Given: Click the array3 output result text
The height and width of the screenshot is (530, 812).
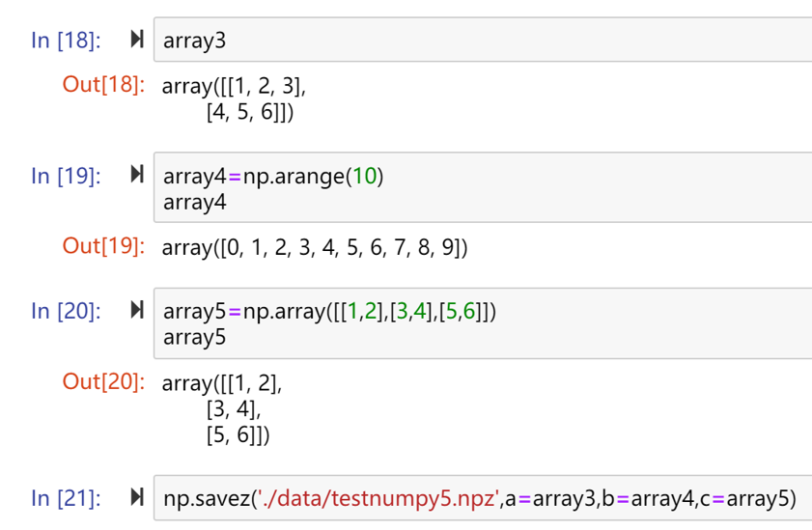Looking at the screenshot, I should tap(235, 99).
